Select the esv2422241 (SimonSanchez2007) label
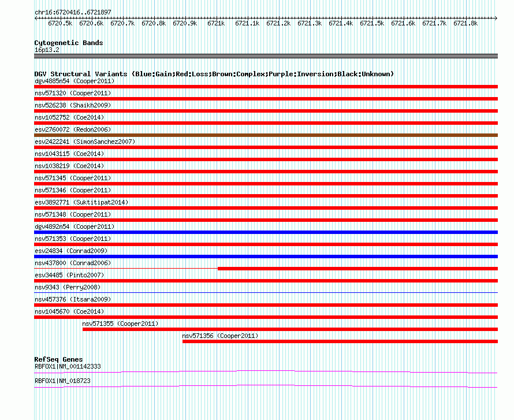 (x=85, y=142)
